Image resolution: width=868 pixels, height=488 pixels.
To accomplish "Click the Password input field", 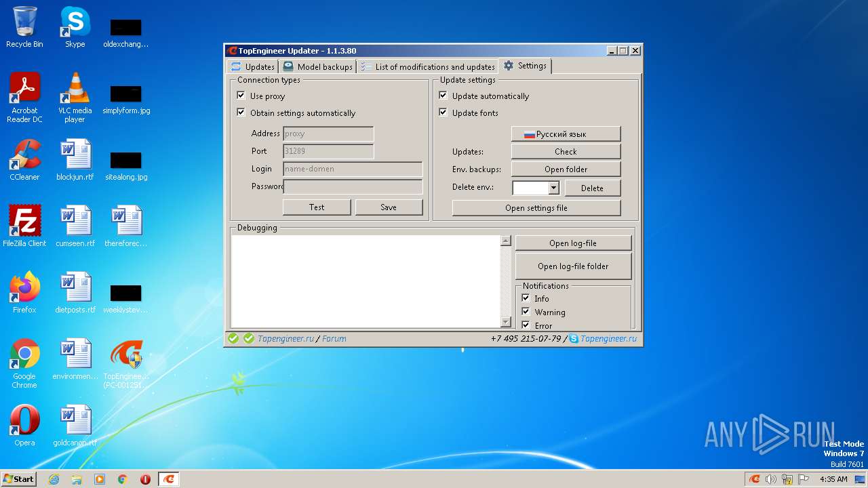I will click(353, 186).
